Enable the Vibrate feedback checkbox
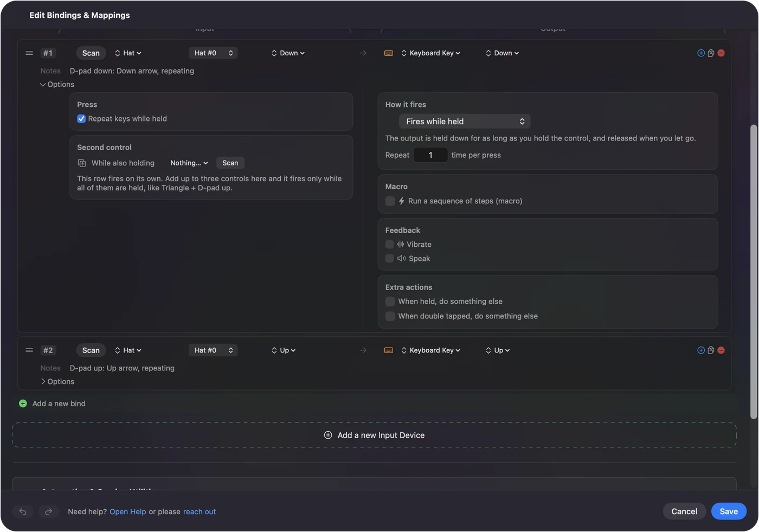759x532 pixels. pyautogui.click(x=390, y=245)
